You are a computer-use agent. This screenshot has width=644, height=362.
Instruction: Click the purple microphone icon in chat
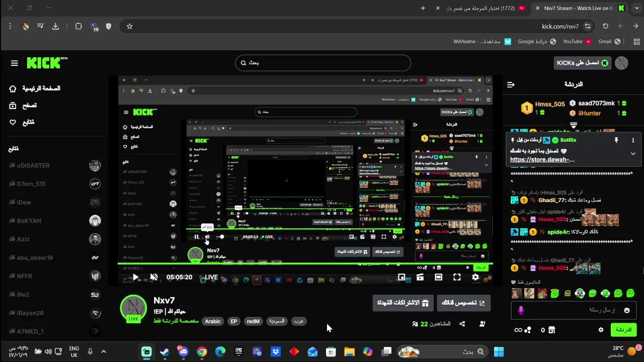tap(521, 311)
